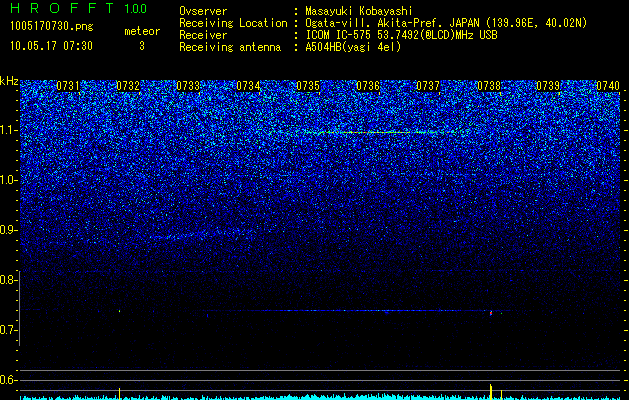629x400 pixels.
Task: Click the green echo dot at 0.74 kHz near 0732
Action: [x=120, y=311]
